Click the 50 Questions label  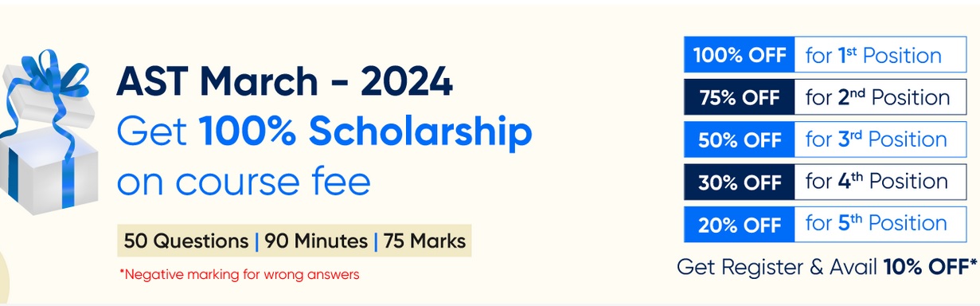[x=186, y=240]
